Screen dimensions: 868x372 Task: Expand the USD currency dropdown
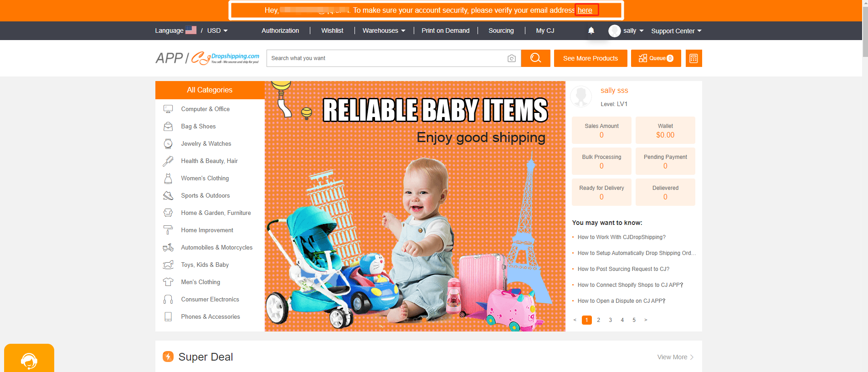(217, 31)
